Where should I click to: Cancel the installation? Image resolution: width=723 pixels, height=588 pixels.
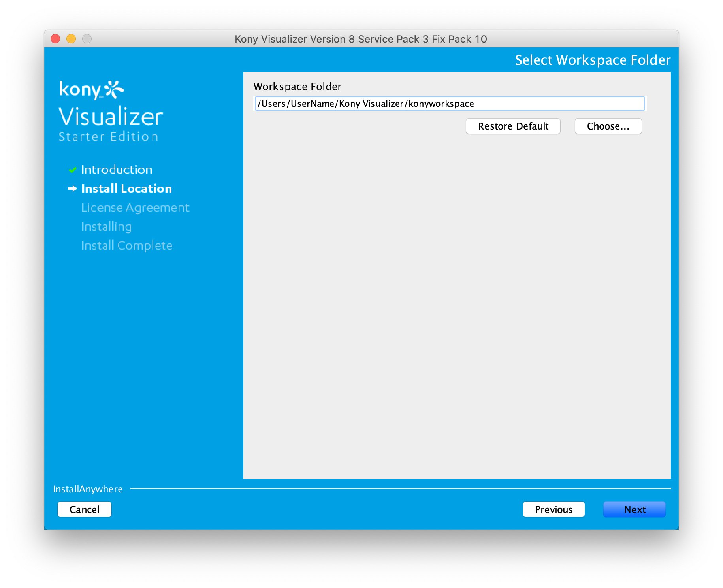click(85, 509)
